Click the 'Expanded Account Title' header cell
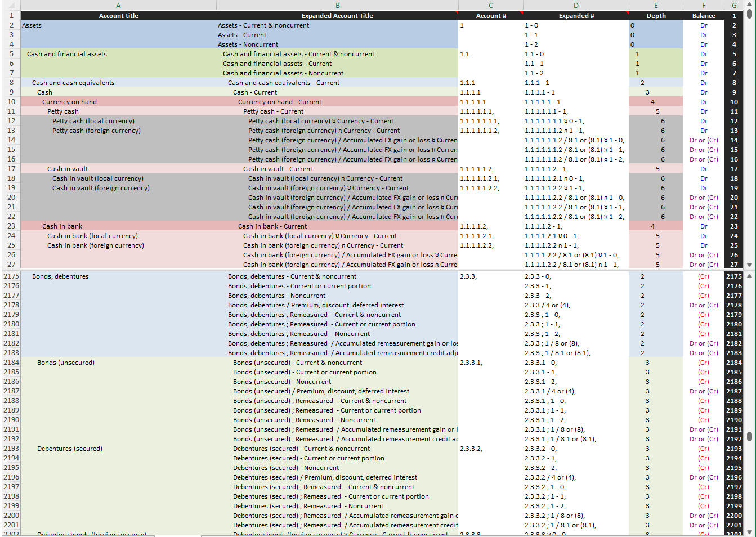This screenshot has width=756, height=537. coord(337,16)
